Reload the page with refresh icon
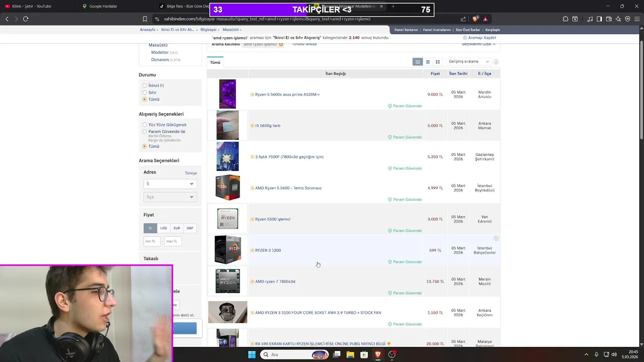 coord(26,19)
